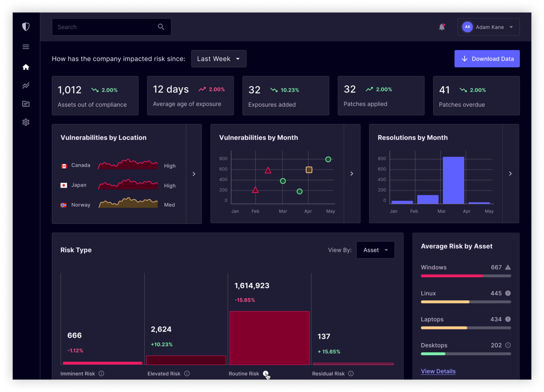Open the security shield app logo
Screen dimensions: 544x392
[26, 26]
